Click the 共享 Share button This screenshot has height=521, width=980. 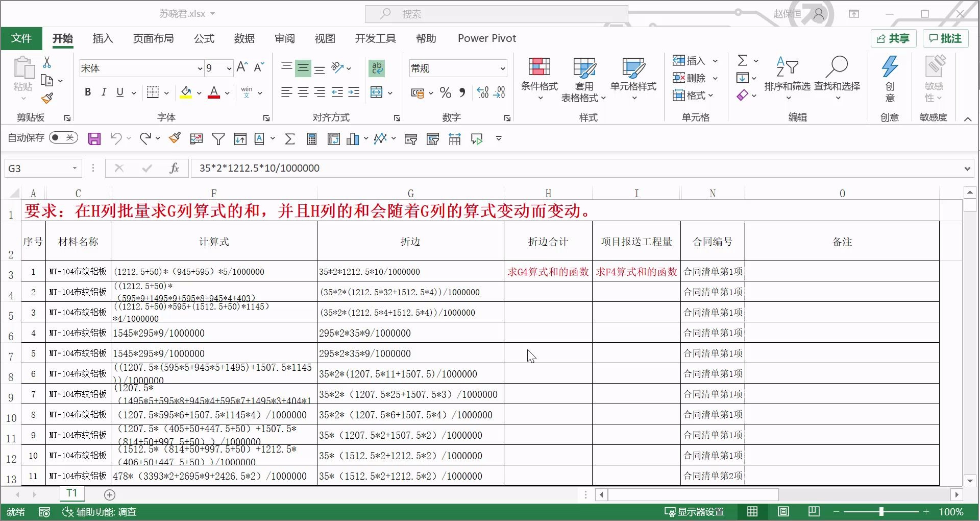[x=893, y=38]
